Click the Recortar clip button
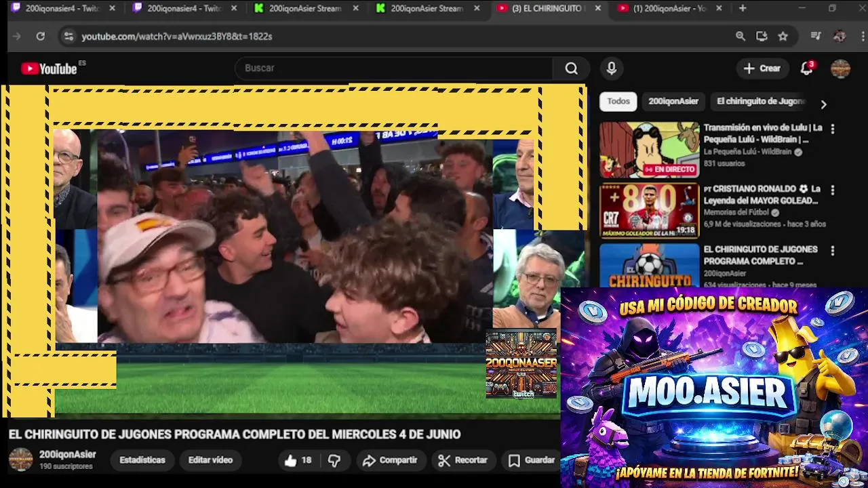Viewport: 868px width, 488px height. pyautogui.click(x=462, y=460)
